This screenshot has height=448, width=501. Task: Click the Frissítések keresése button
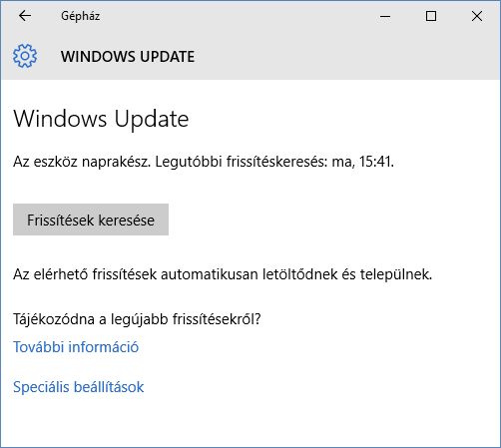pos(91,220)
